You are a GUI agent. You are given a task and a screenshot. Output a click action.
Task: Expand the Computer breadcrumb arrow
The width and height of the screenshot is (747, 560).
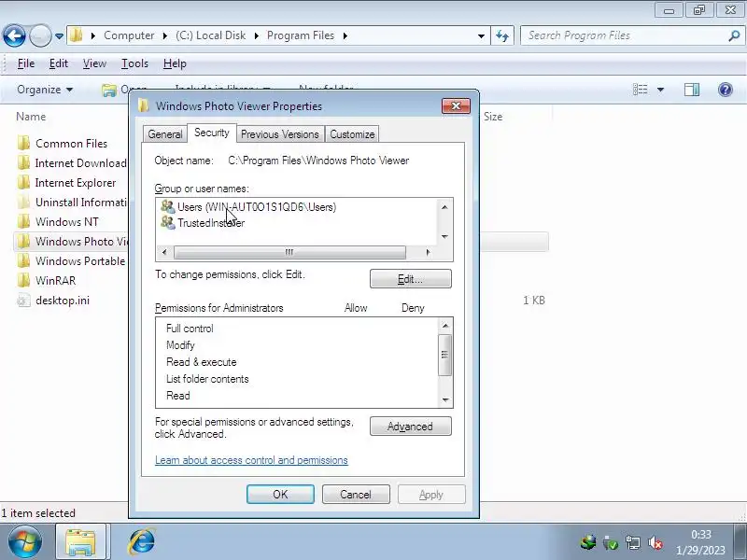[x=165, y=35]
